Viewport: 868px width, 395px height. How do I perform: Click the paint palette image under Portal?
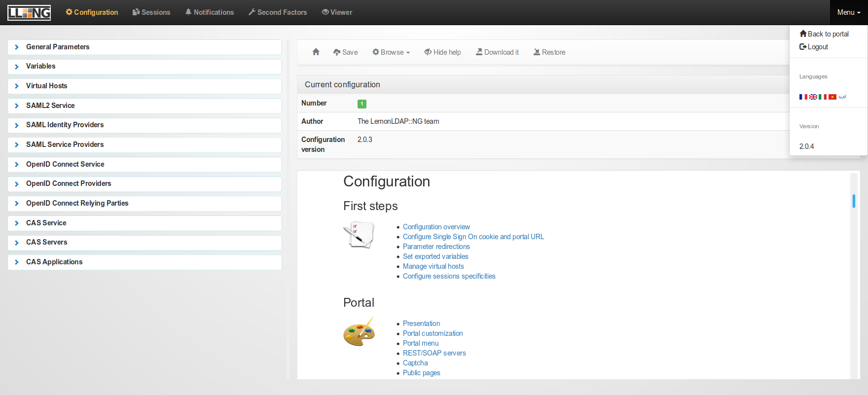pos(359,331)
